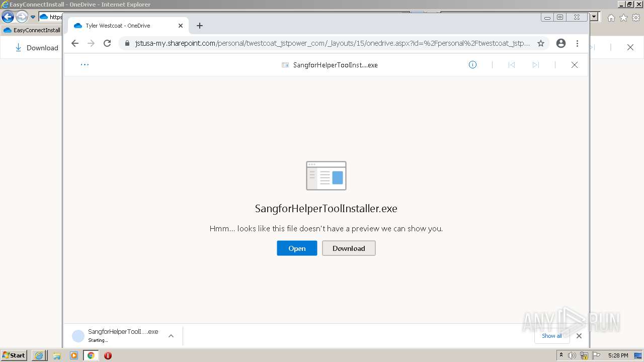Open Windows Explorer folder taskbar icon
Image resolution: width=644 pixels, height=362 pixels.
[57, 355]
